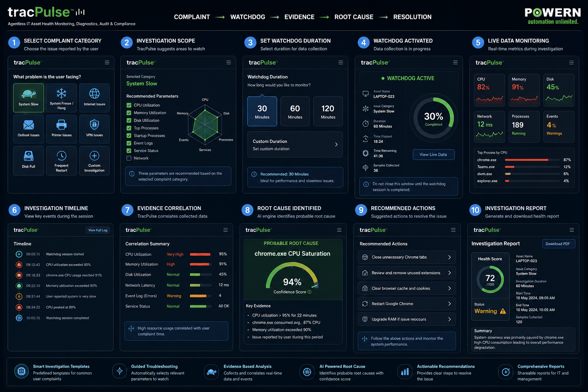Toggle the Service Status checkbox

[x=129, y=151]
